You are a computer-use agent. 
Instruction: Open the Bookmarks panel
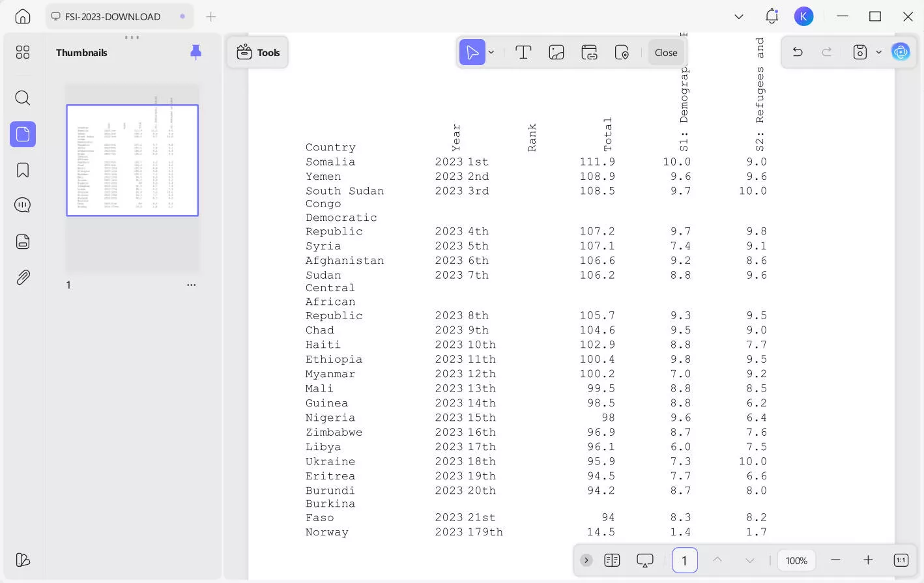22,170
